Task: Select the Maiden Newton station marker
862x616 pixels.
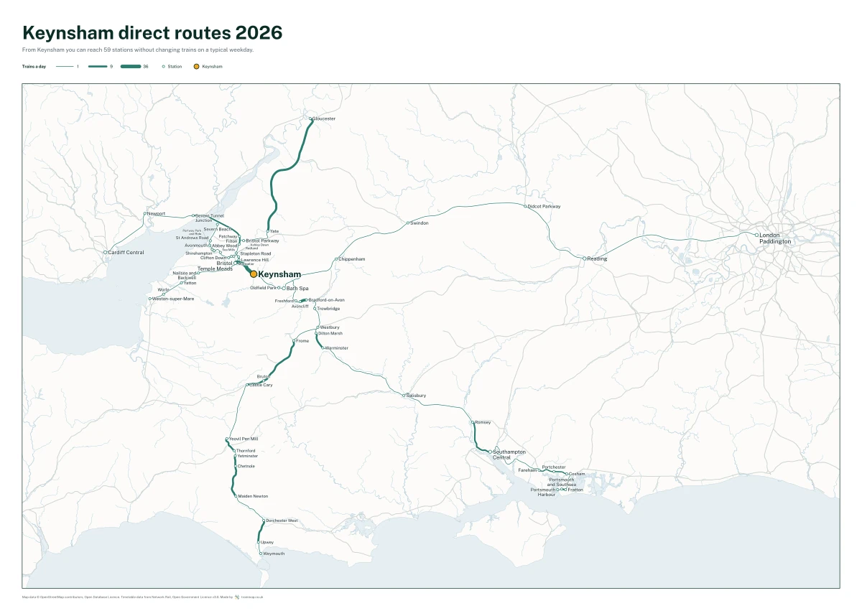Action: [x=236, y=496]
